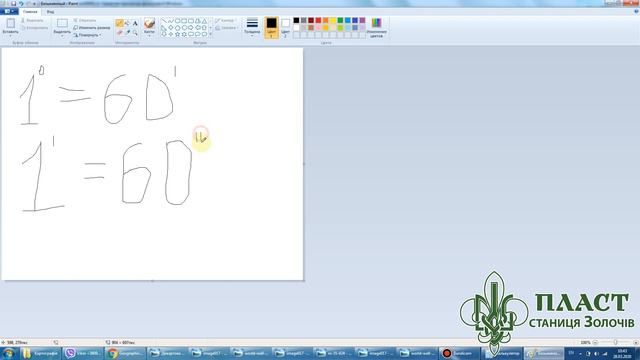Image resolution: width=640 pixels, height=360 pixels.
Task: Switch to the View ribbon tab
Action: (x=50, y=12)
